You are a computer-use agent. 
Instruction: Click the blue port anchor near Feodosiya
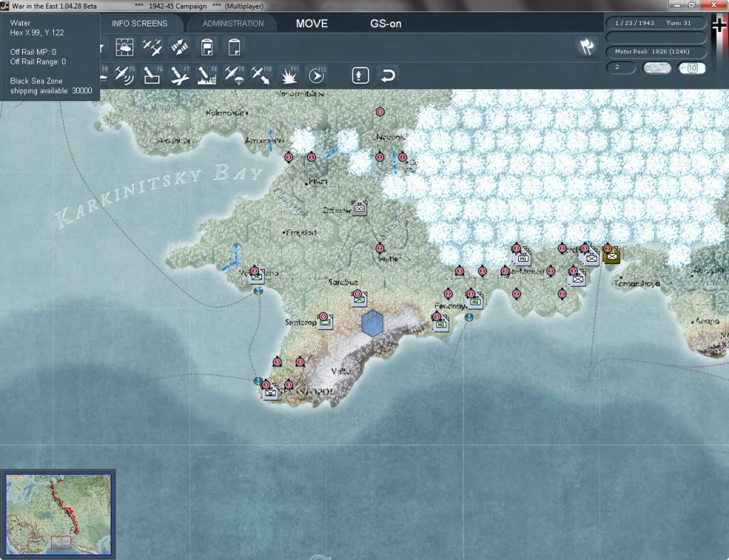(469, 317)
